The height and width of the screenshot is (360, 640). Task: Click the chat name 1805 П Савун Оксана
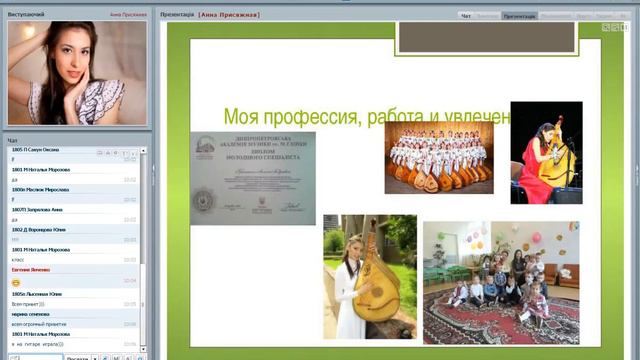pos(36,150)
